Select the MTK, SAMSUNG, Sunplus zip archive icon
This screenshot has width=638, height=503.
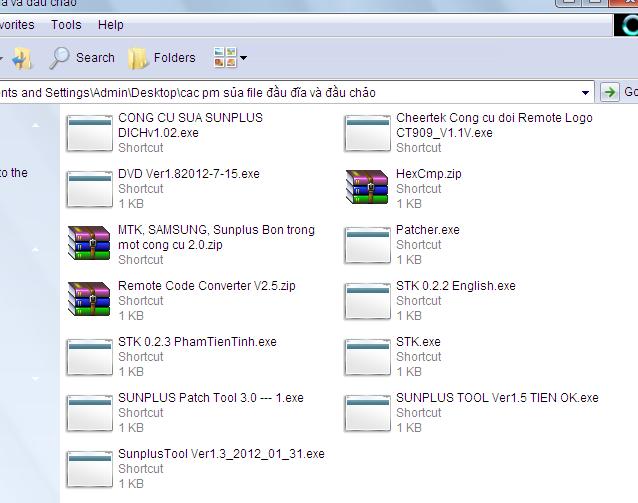[89, 243]
